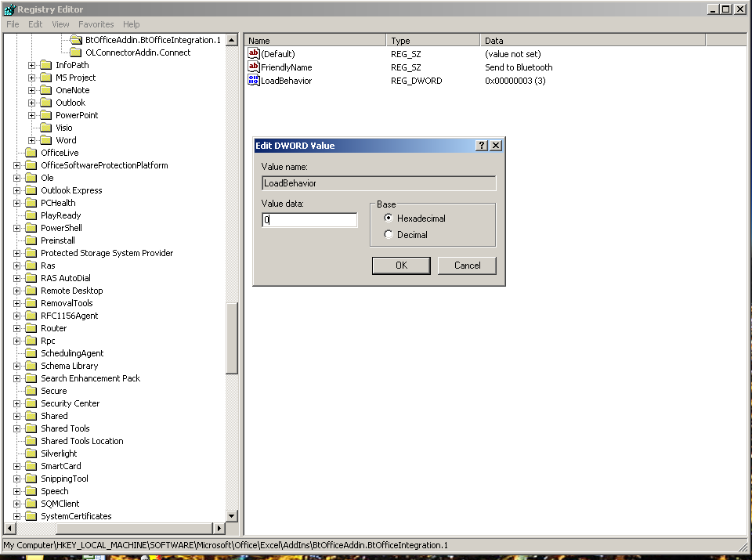Open the View menu
Image resolution: width=752 pixels, height=560 pixels.
[x=60, y=24]
